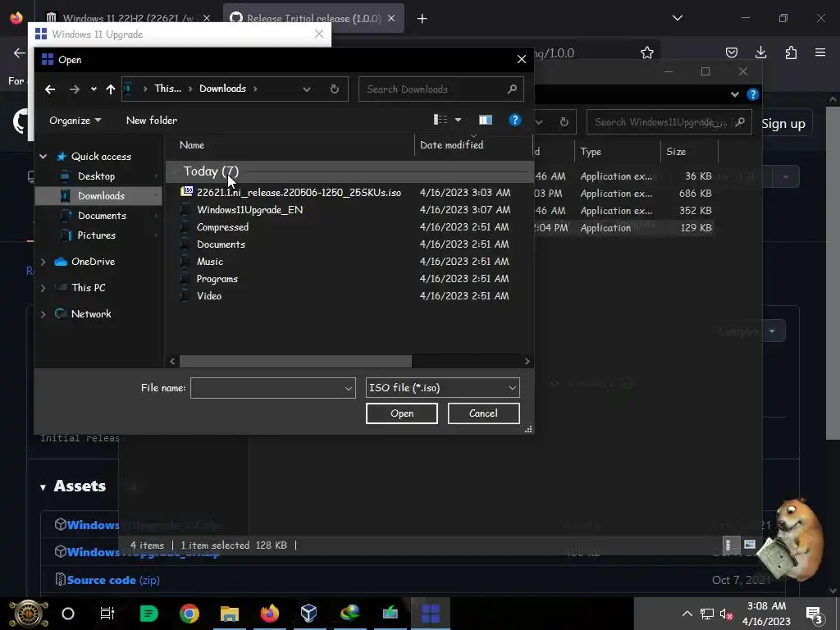840x630 pixels.
Task: Switch to Release Initial release tab
Action: point(313,18)
